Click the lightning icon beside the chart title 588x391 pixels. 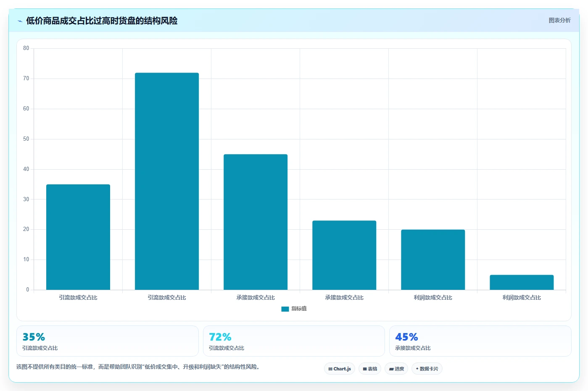point(20,21)
